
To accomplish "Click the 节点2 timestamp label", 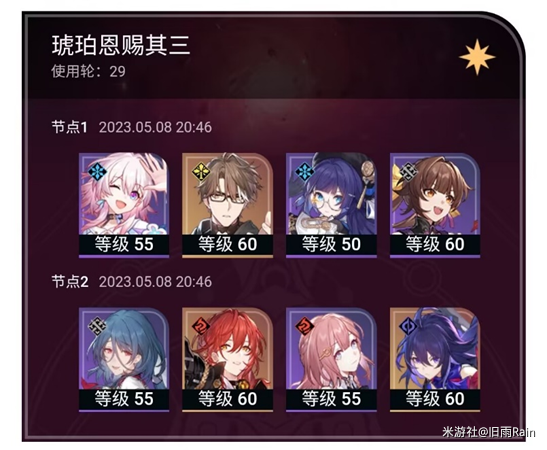I will pyautogui.click(x=132, y=282).
